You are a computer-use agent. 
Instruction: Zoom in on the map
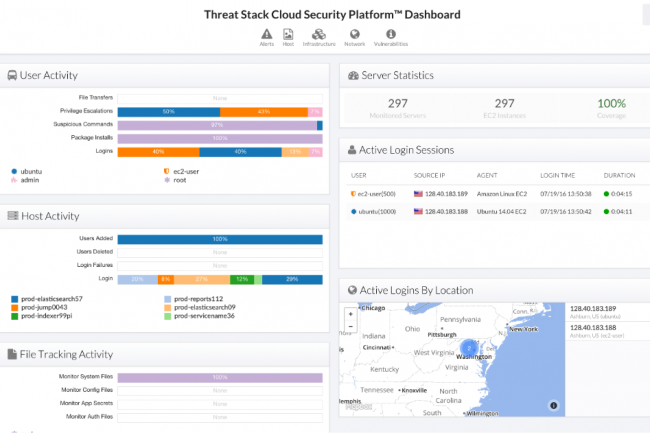351,314
